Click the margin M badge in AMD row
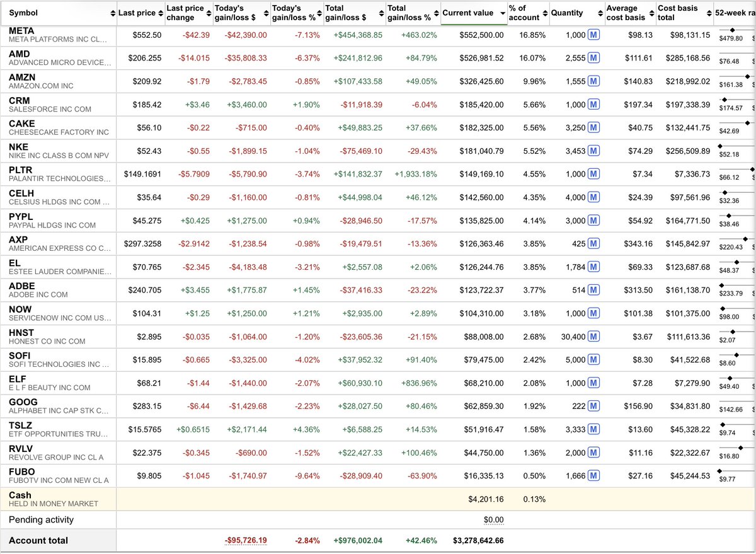Screen dimensions: 756x554 pos(593,58)
